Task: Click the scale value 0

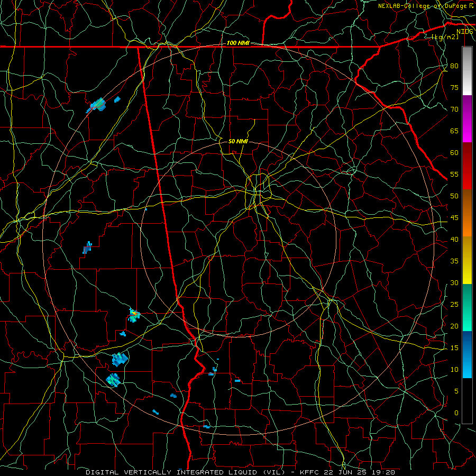Action: coord(456,413)
